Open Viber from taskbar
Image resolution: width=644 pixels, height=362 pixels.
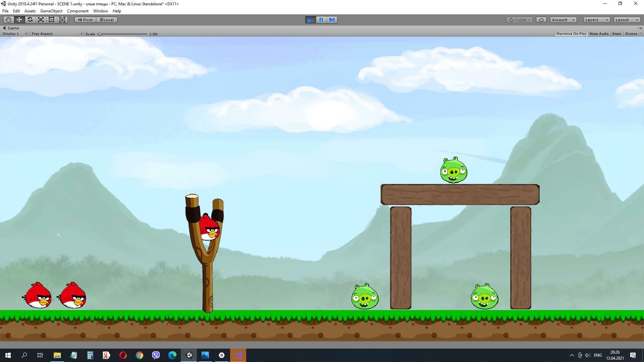tap(156, 355)
